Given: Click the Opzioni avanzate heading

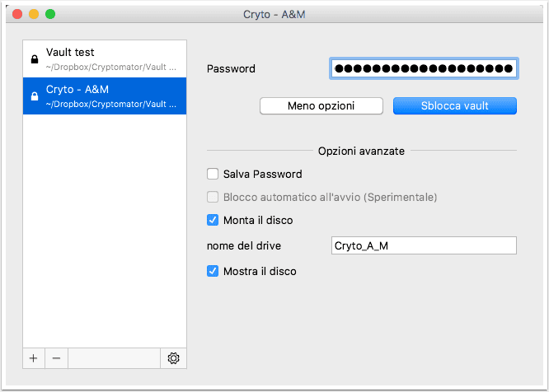Looking at the screenshot, I should pos(361,151).
